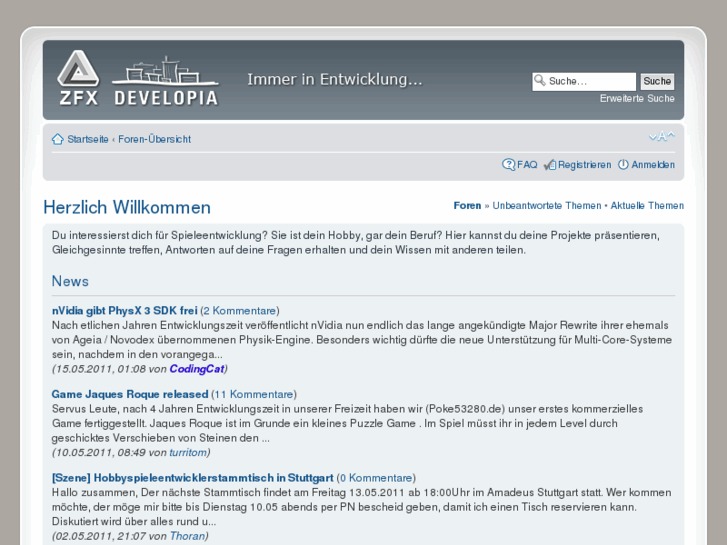Open Hobbyspieleentwicklerstammtisch in Stuttgart news
This screenshot has height=545, width=727.
pos(192,478)
